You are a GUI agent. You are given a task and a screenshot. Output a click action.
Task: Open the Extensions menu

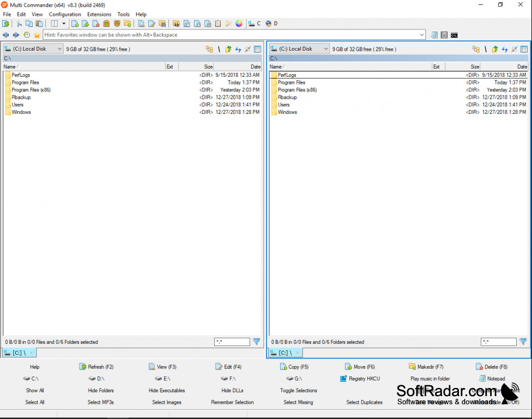(x=99, y=14)
